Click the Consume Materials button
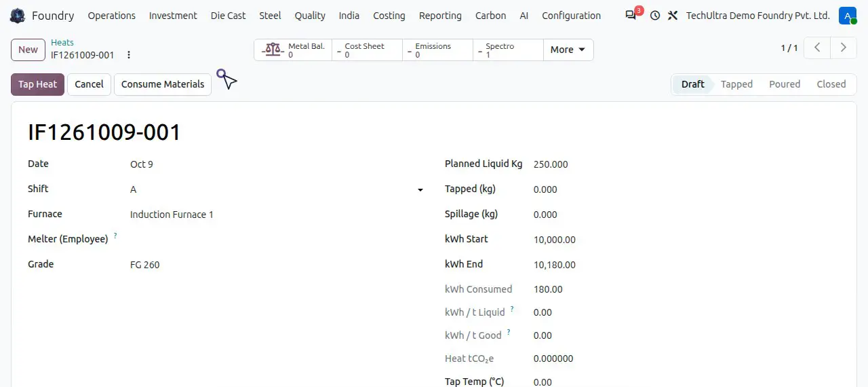This screenshot has height=387, width=868. 163,84
